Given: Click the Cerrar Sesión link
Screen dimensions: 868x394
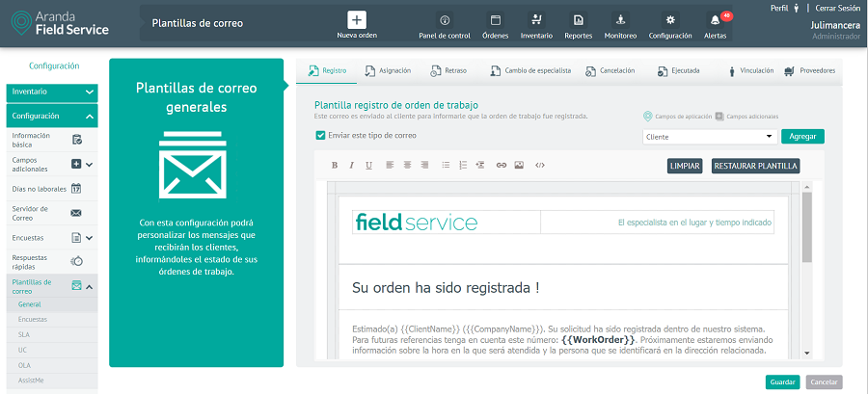Looking at the screenshot, I should tap(837, 9).
